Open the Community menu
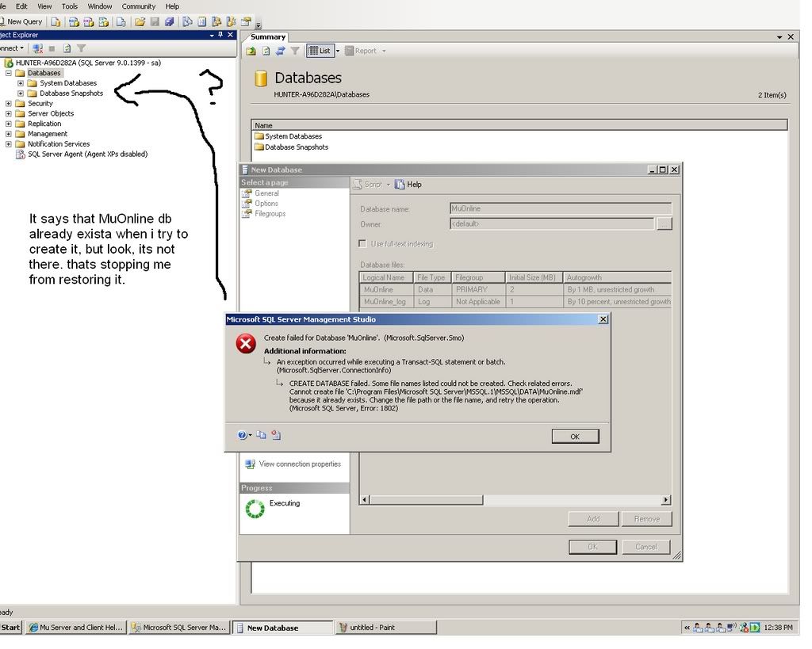The image size is (812, 649). (x=138, y=6)
